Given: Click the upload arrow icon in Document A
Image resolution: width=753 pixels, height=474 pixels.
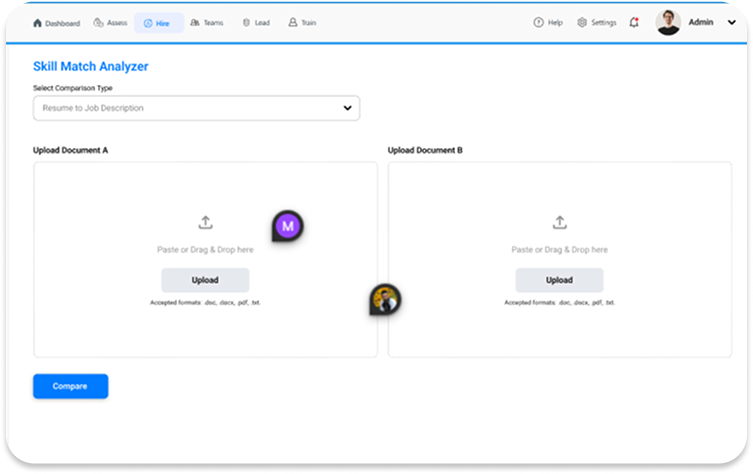Looking at the screenshot, I should tap(205, 223).
